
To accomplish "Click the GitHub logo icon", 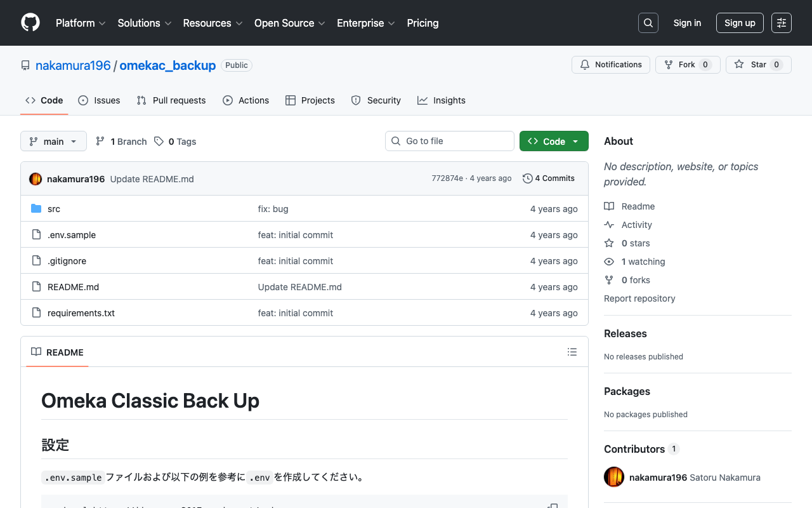I will pos(30,23).
